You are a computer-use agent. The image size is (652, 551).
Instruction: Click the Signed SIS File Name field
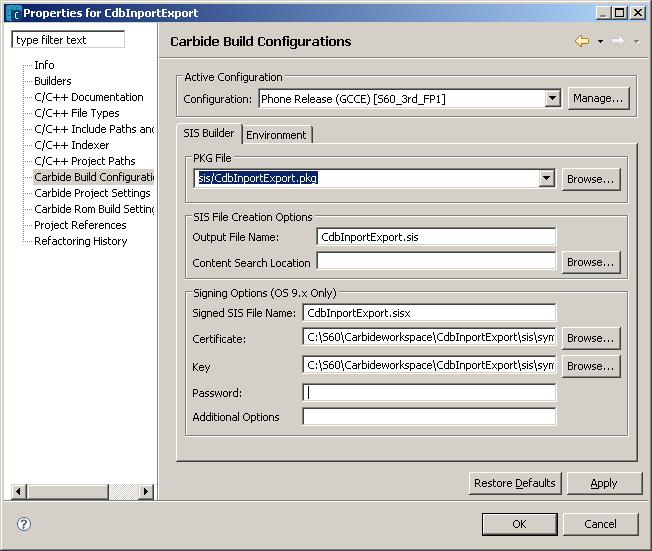429,313
